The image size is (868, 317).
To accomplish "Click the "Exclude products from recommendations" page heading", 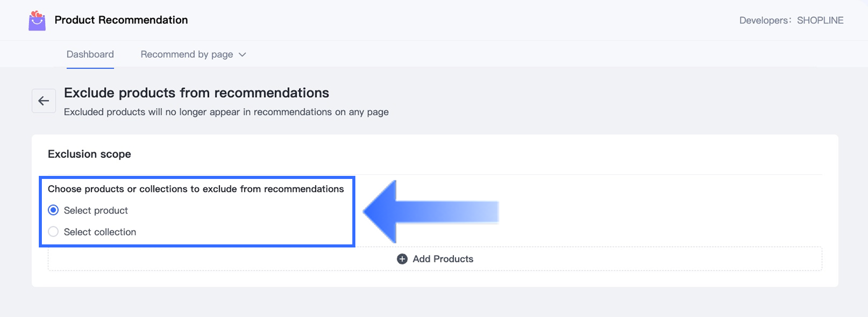I will [197, 93].
